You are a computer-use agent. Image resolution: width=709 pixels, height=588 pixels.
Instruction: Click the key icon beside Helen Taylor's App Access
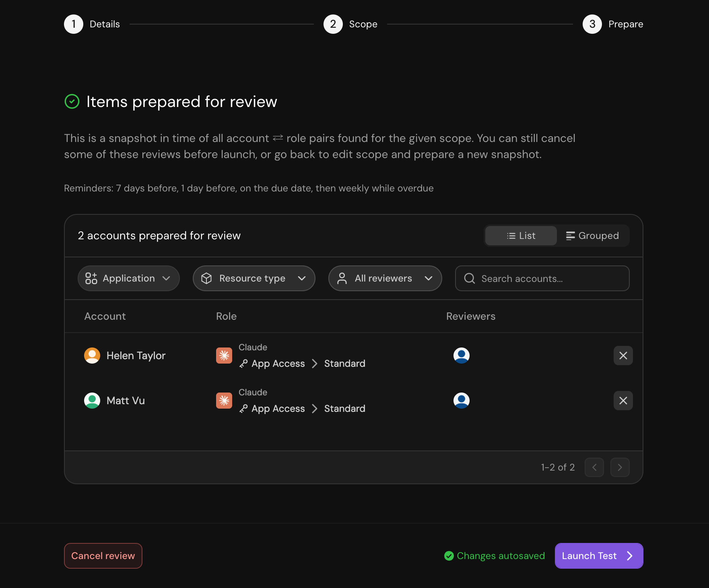[x=243, y=364]
